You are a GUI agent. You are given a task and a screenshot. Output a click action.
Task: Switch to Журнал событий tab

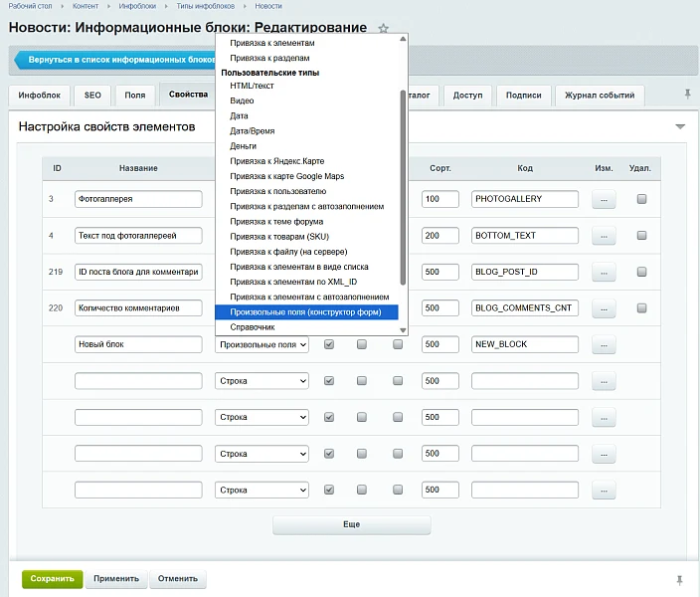click(x=600, y=96)
